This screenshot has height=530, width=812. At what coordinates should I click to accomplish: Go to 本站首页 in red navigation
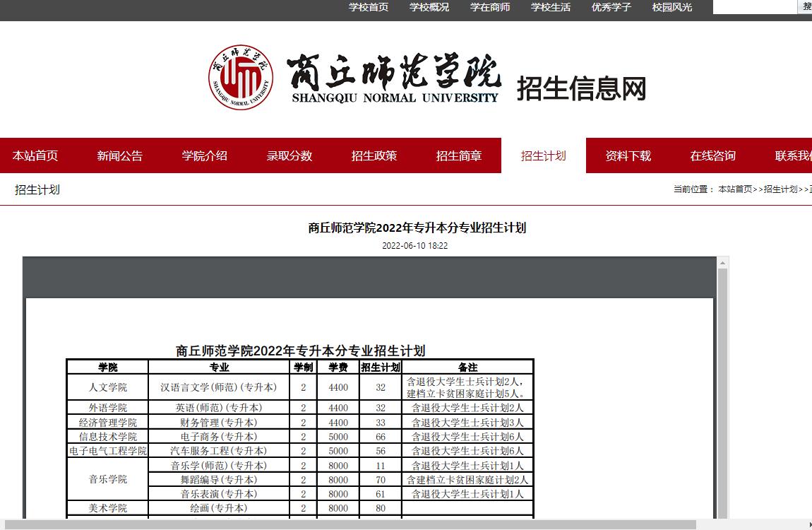tap(35, 155)
